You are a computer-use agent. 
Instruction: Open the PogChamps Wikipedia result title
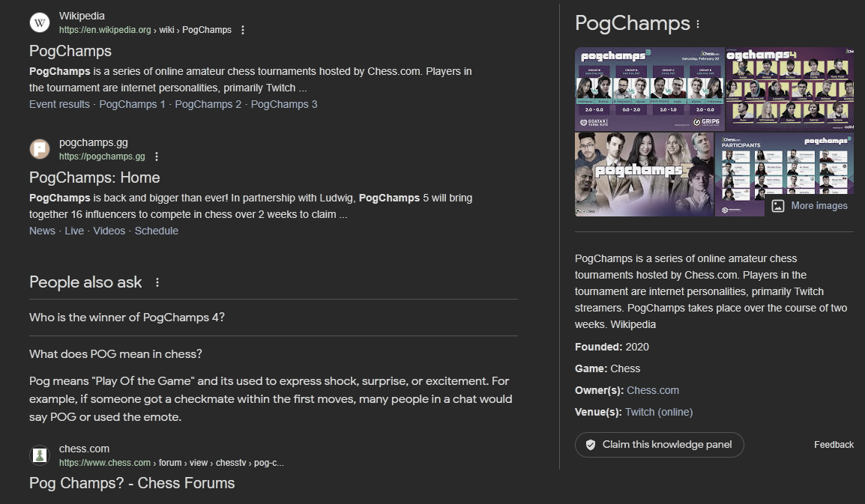[70, 51]
